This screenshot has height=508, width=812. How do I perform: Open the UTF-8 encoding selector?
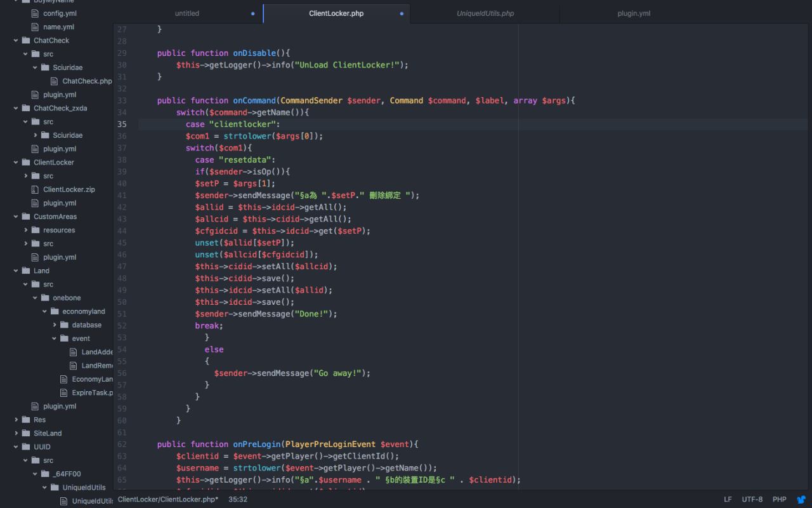(752, 500)
